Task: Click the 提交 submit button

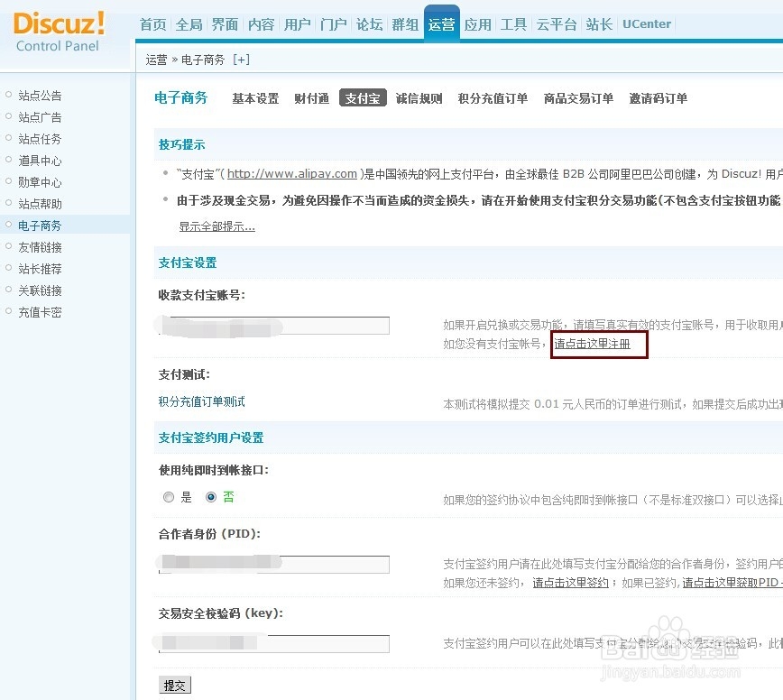Action: (174, 685)
